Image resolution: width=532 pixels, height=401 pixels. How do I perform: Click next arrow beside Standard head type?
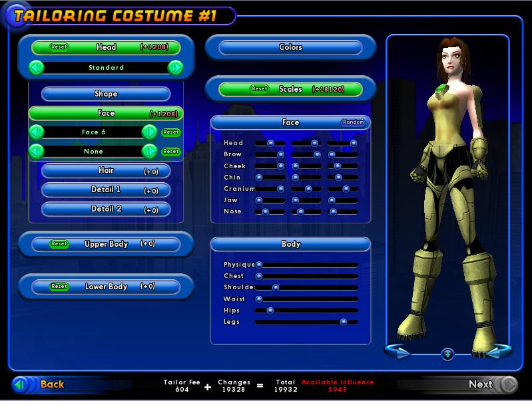[x=175, y=67]
